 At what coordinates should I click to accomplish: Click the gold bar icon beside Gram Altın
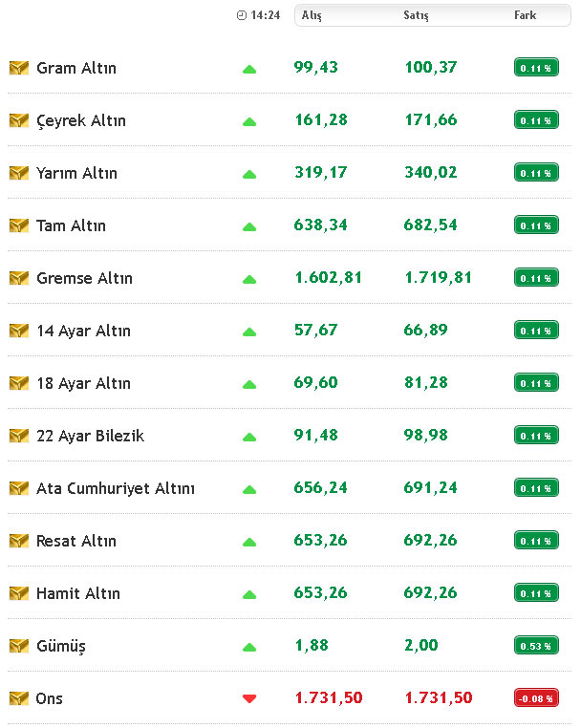tap(19, 68)
